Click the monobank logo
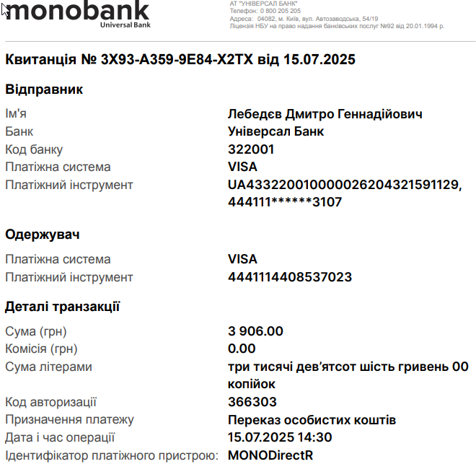476x464 pixels. coord(78,13)
